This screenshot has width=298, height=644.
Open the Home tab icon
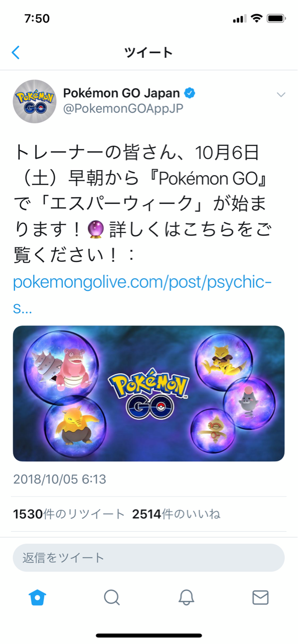(x=38, y=597)
